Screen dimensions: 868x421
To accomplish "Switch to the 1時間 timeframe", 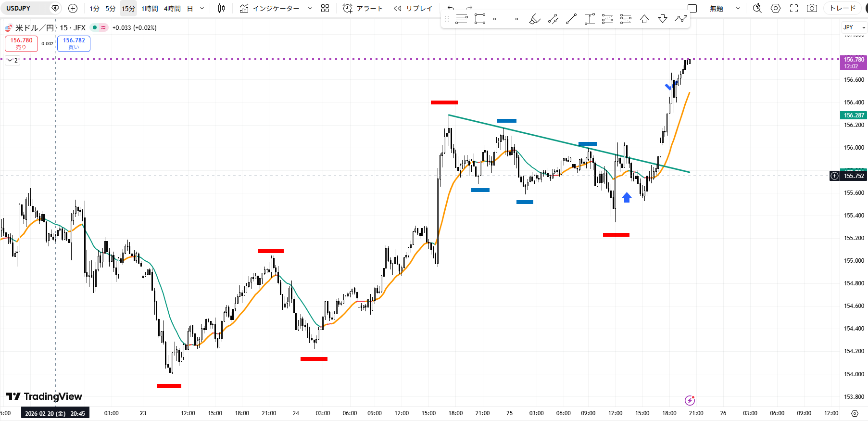I will tap(150, 8).
